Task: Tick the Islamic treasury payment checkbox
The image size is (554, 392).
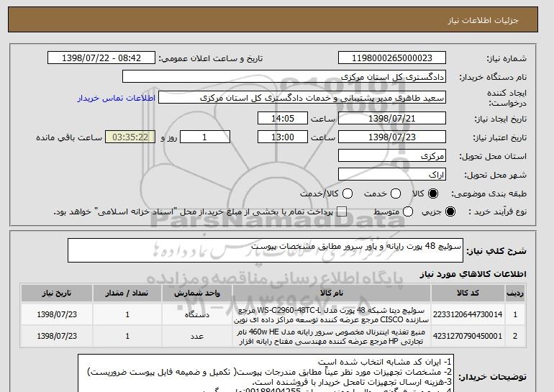Action: point(342,211)
